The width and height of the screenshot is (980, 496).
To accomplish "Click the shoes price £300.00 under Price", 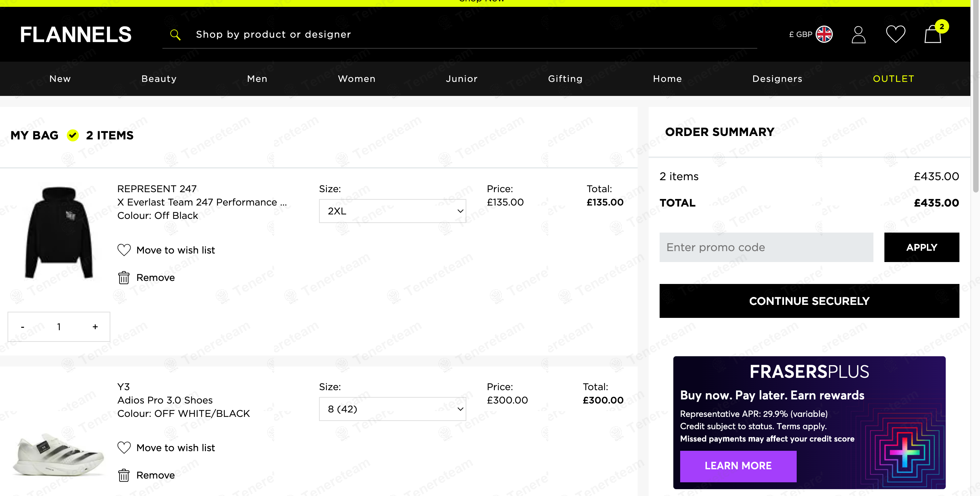I will tap(507, 400).
